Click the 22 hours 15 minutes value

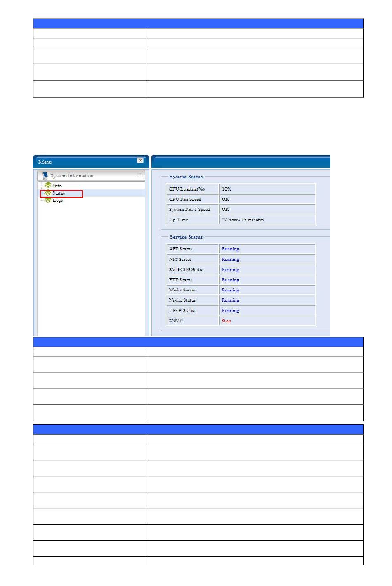(x=243, y=220)
